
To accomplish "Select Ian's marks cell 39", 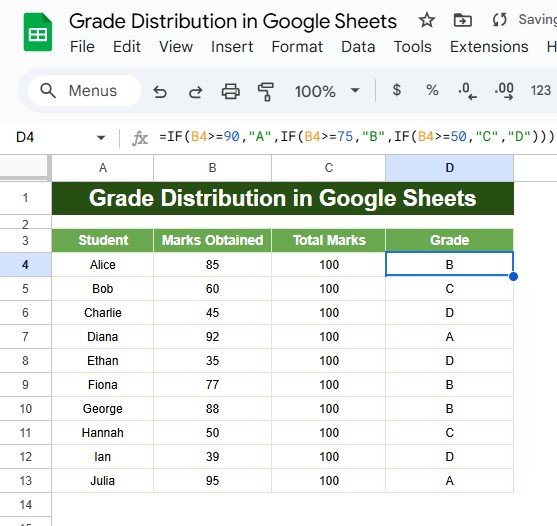I will [x=212, y=457].
